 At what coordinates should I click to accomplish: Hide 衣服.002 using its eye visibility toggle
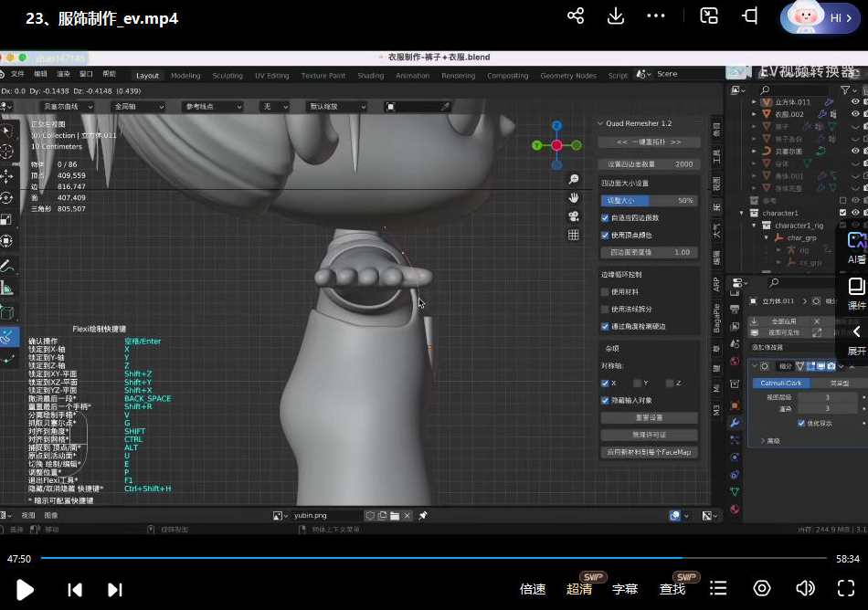[854, 114]
